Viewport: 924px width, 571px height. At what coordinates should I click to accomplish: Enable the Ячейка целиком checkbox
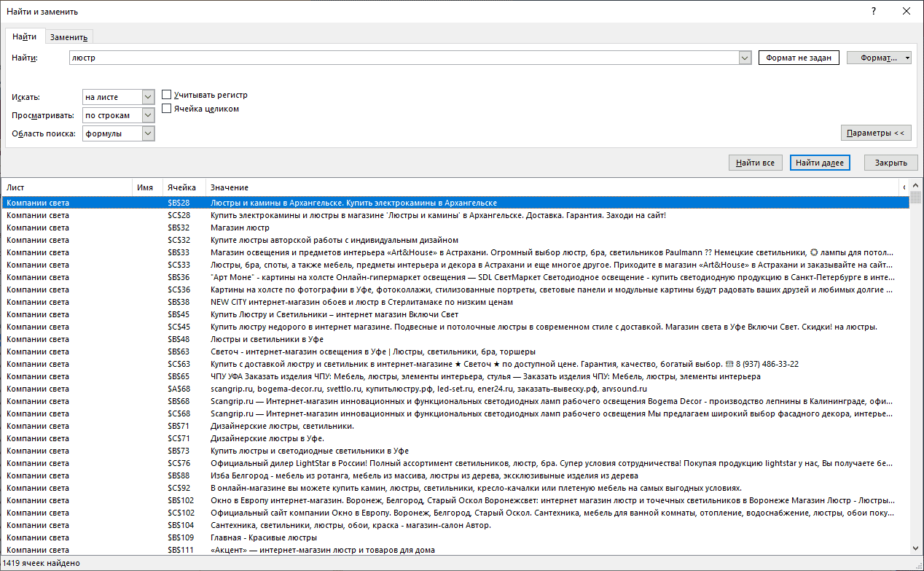click(167, 109)
